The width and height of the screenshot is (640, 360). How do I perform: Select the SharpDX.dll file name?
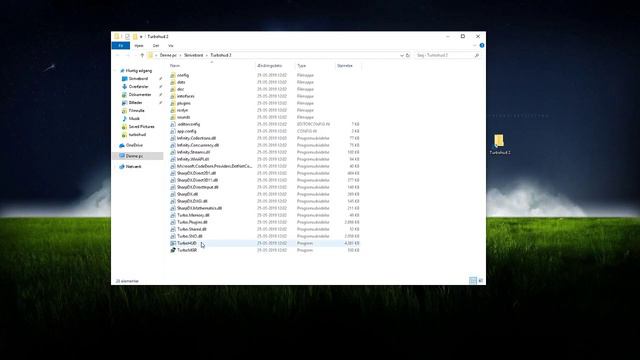pos(187,194)
